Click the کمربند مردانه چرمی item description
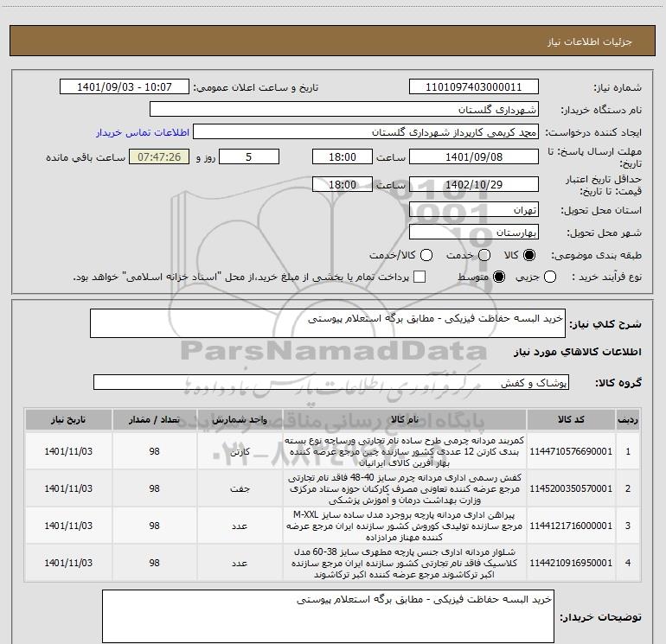Screen dimensions: 666x644 tap(405, 451)
